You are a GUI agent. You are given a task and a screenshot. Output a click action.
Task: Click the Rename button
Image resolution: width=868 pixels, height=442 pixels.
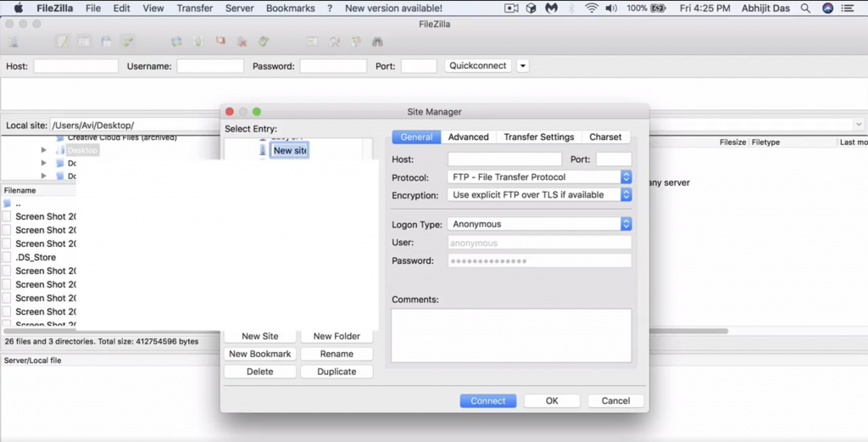point(337,354)
